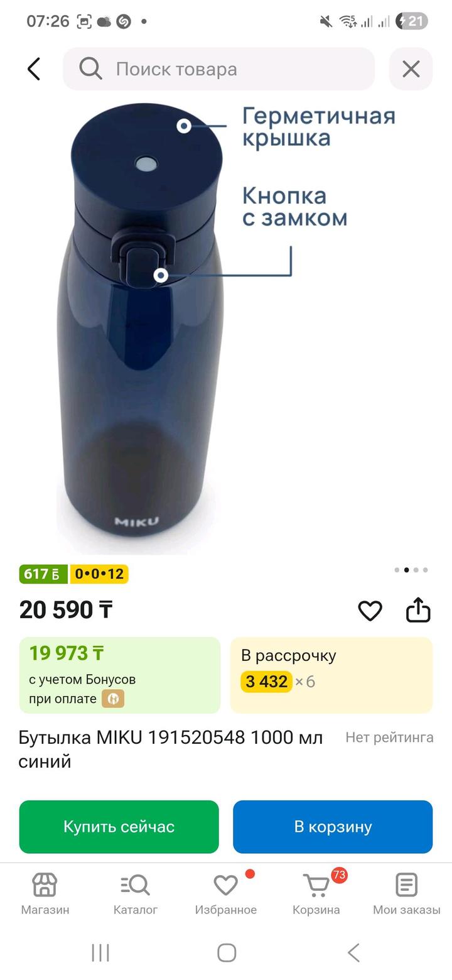Open the Каталог tab
Viewport: 452px width, 980px height.
coord(135,893)
